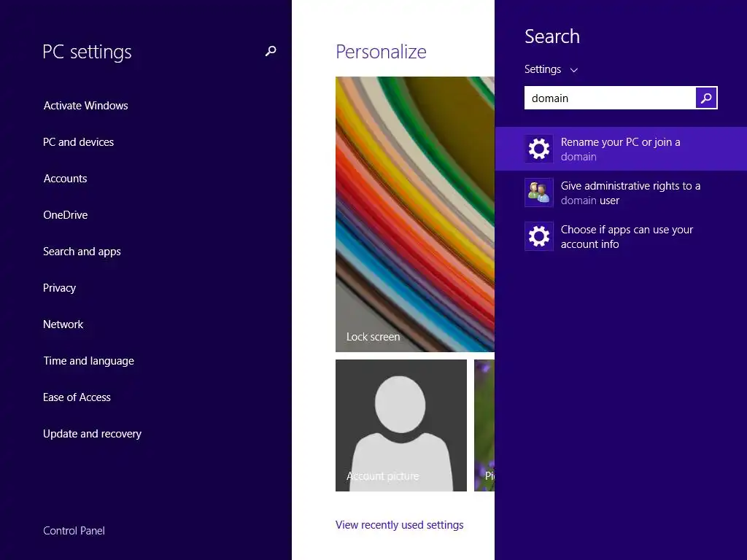
Task: Open Privacy settings
Action: click(x=60, y=288)
